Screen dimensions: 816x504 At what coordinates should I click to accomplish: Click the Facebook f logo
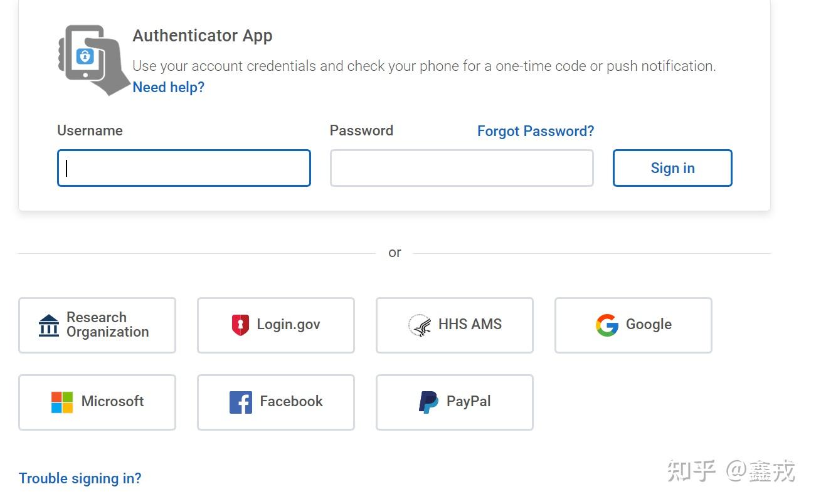click(241, 402)
